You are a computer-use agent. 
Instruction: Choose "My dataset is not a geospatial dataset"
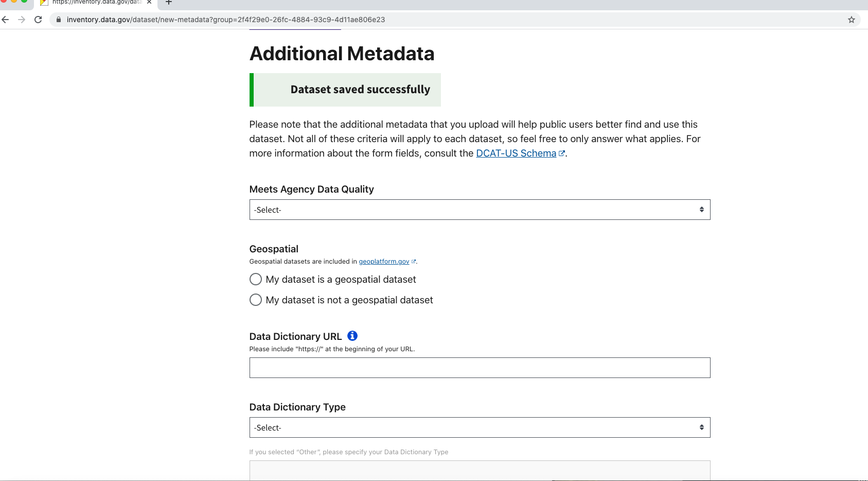[256, 300]
